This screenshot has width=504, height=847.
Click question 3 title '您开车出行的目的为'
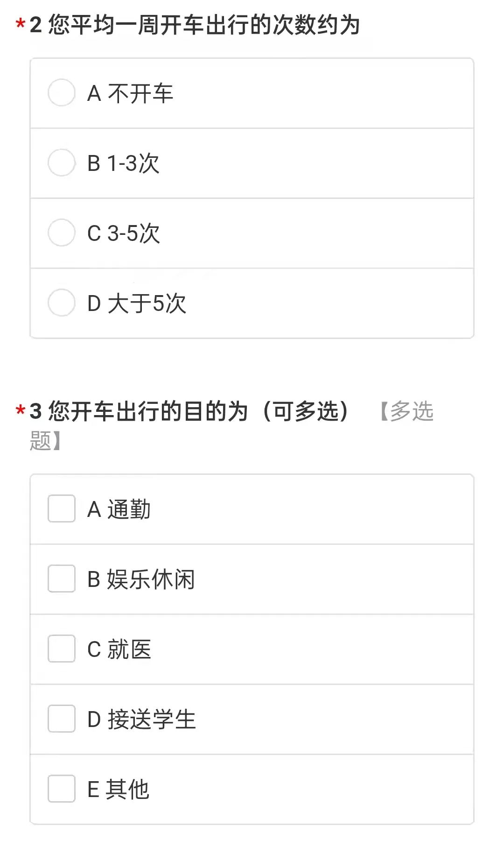148,411
